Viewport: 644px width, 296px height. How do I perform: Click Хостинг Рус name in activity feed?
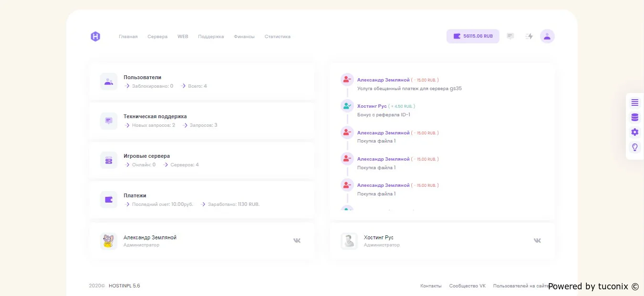pyautogui.click(x=372, y=106)
